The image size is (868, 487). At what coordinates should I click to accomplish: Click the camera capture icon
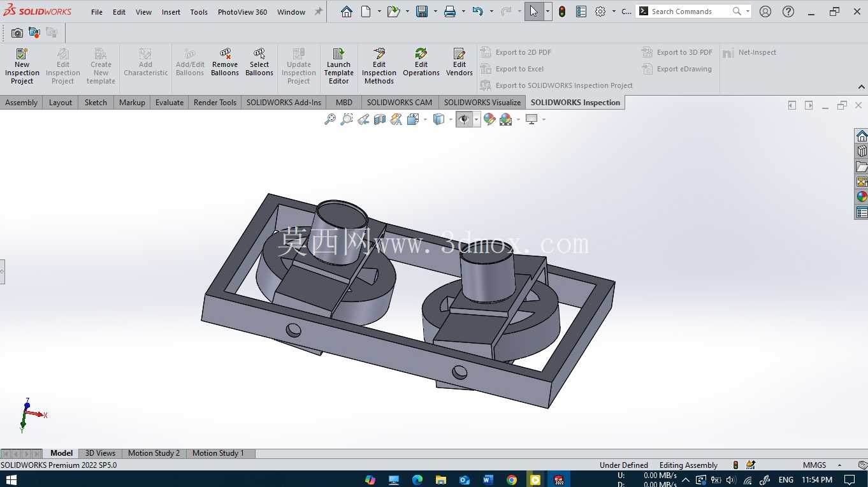(17, 33)
